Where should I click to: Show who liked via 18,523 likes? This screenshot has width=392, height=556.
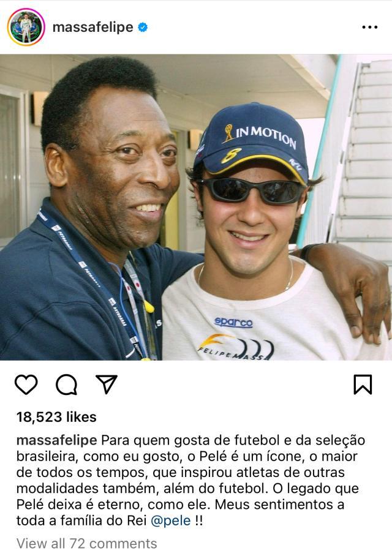point(56,417)
